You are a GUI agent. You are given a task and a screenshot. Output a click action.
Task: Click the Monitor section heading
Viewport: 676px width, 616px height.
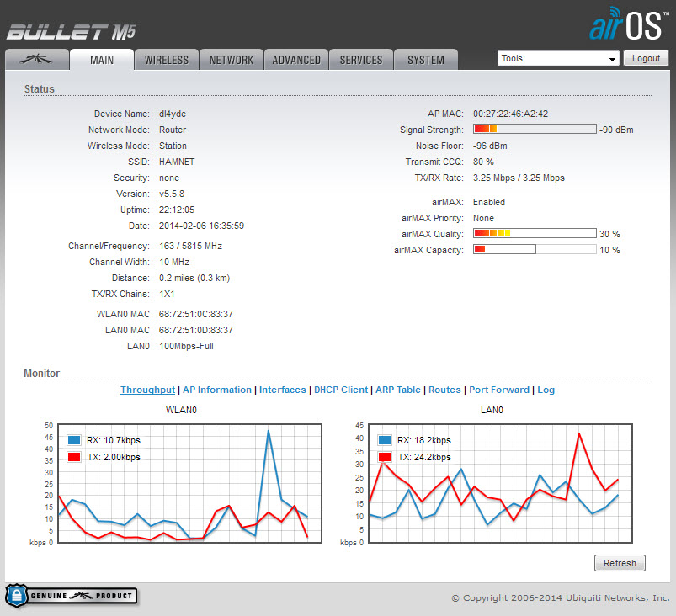(41, 374)
